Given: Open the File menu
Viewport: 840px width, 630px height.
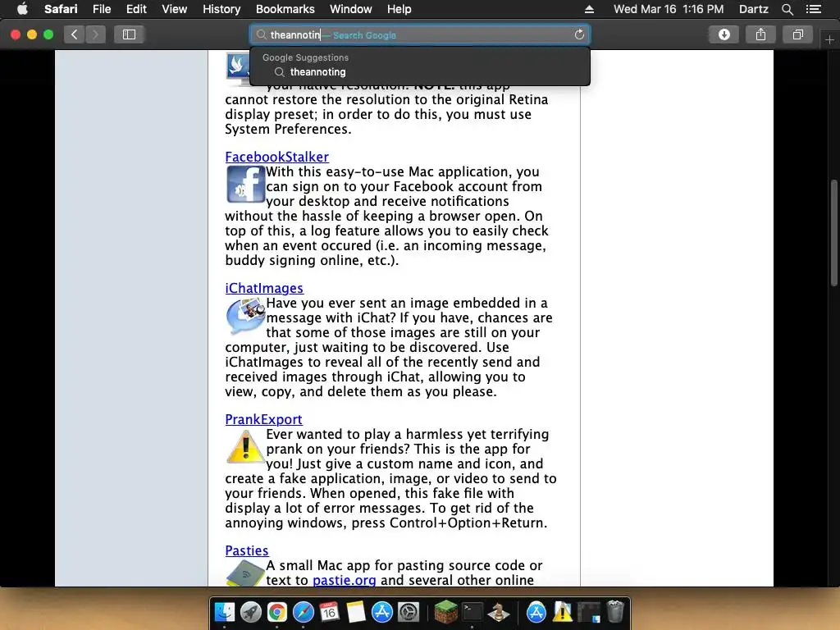Looking at the screenshot, I should (x=102, y=9).
